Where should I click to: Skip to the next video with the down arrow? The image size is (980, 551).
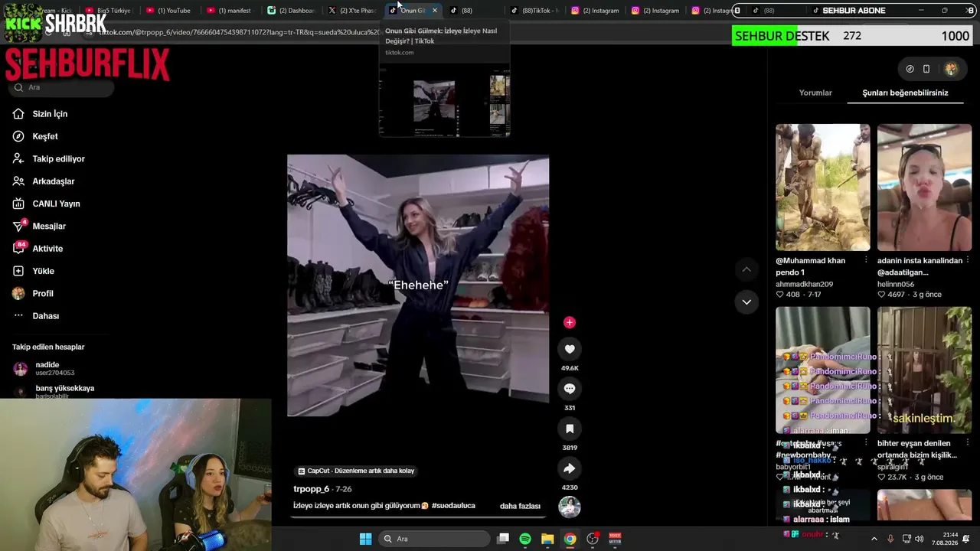click(x=746, y=302)
